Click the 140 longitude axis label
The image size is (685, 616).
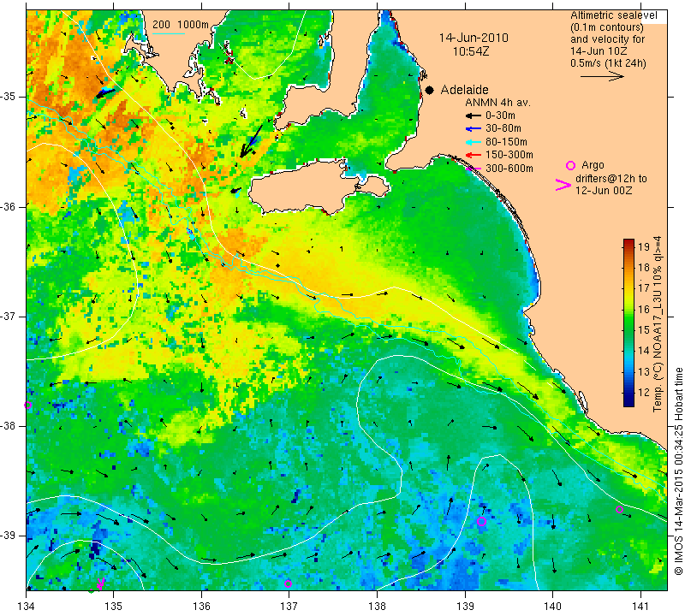(552, 607)
